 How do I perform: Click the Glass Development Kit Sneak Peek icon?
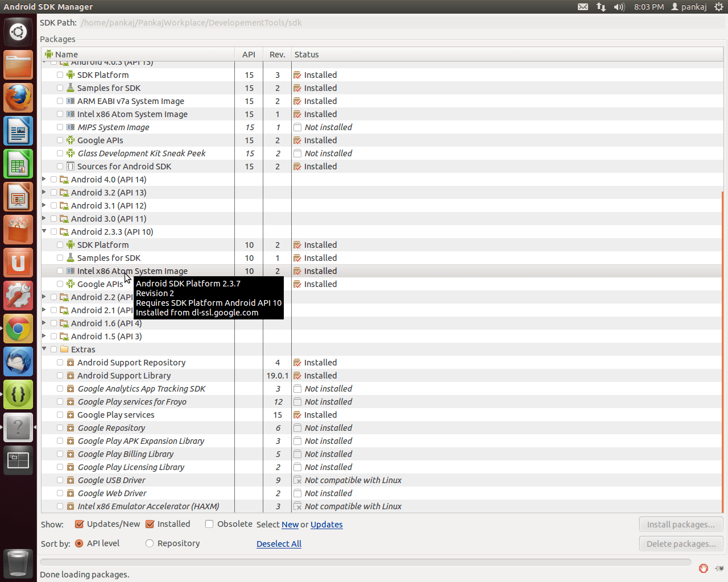click(71, 153)
